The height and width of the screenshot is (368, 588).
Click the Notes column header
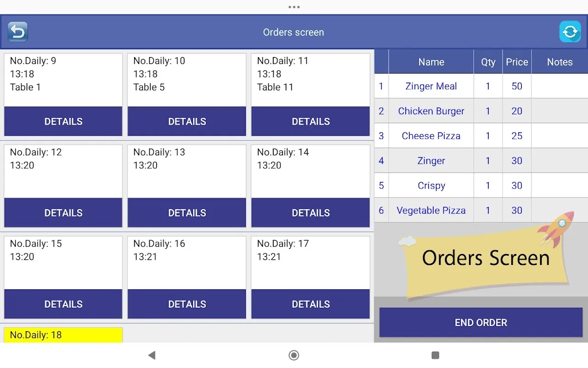tap(560, 62)
